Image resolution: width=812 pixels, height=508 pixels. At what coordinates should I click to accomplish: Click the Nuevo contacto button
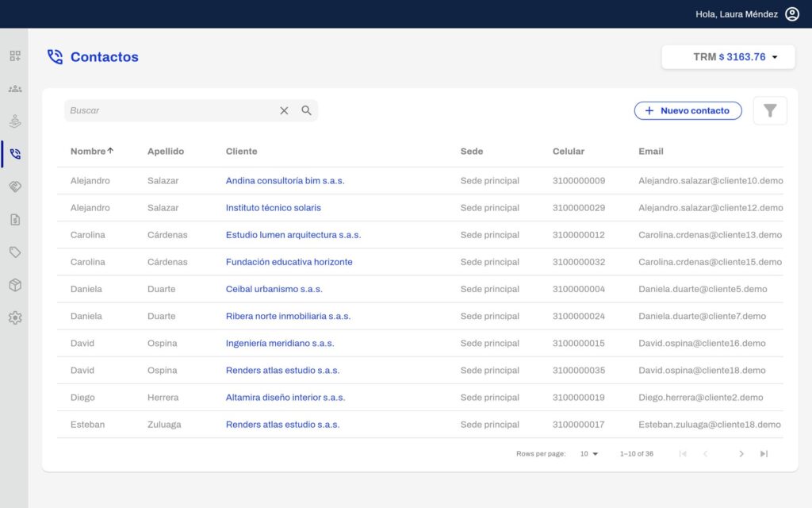pos(688,110)
